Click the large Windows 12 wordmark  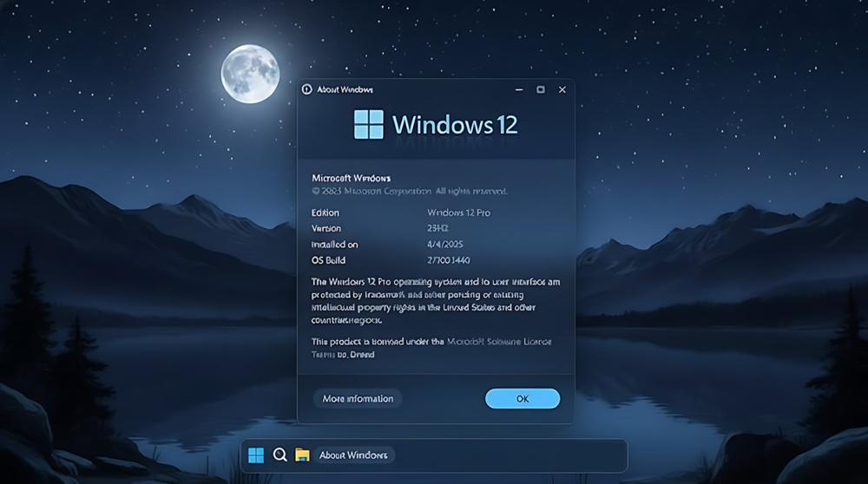pos(455,124)
